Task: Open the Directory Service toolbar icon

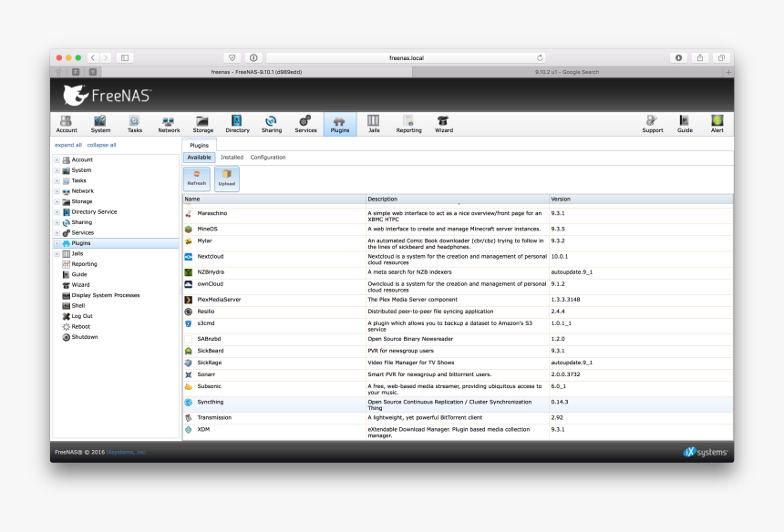Action: point(237,123)
